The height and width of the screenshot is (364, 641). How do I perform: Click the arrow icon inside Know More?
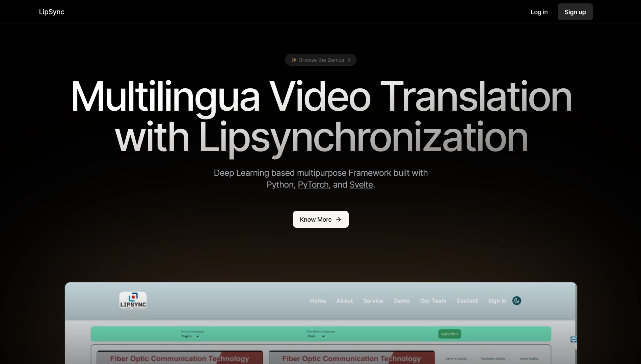coord(339,219)
